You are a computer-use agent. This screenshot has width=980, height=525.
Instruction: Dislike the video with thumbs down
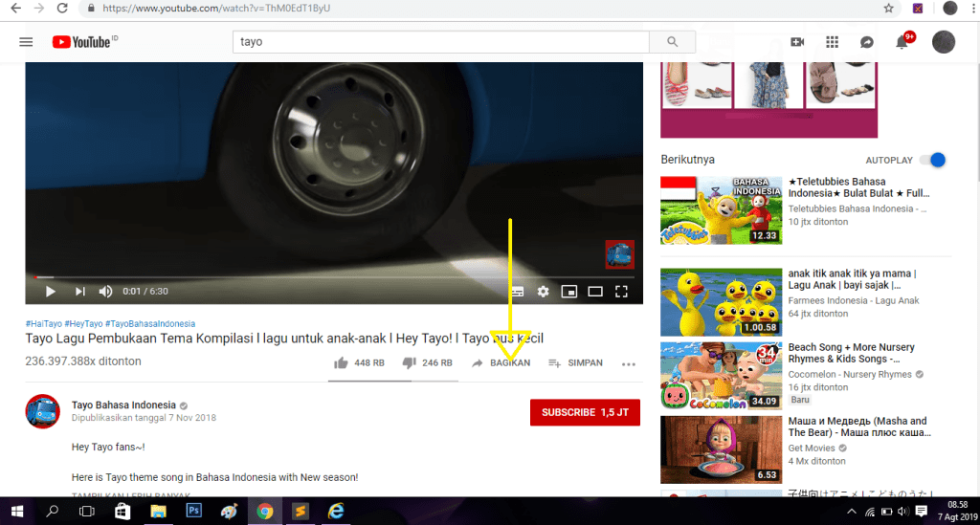(x=409, y=363)
